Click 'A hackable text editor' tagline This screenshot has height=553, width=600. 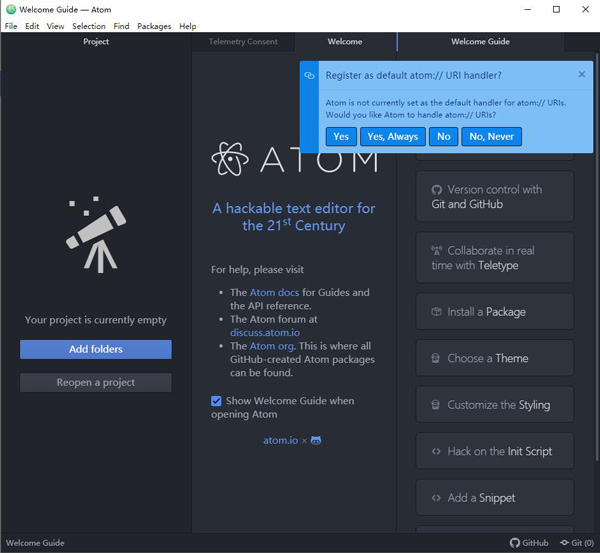(x=294, y=217)
